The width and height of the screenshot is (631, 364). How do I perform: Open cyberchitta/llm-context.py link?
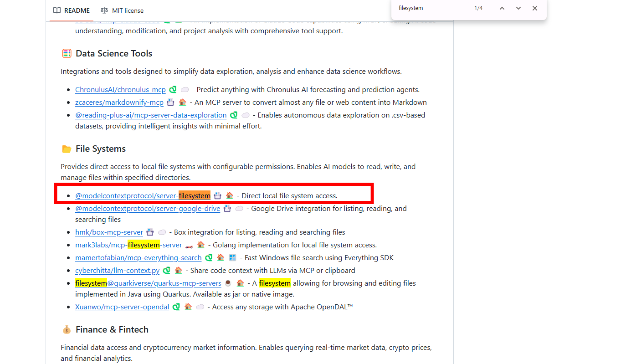point(117,271)
